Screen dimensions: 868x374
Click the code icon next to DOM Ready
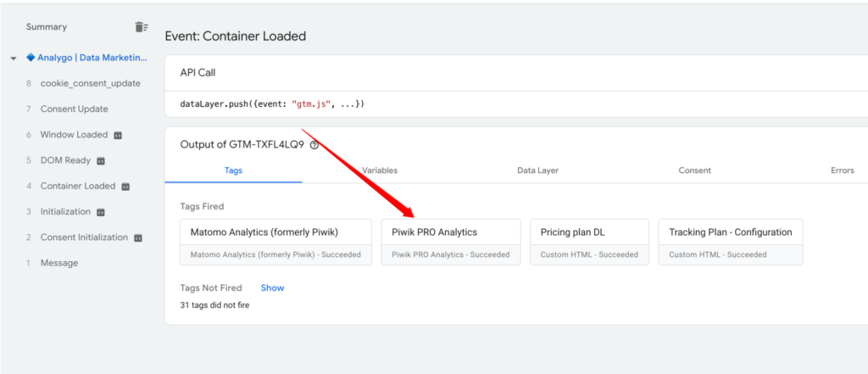pos(100,160)
